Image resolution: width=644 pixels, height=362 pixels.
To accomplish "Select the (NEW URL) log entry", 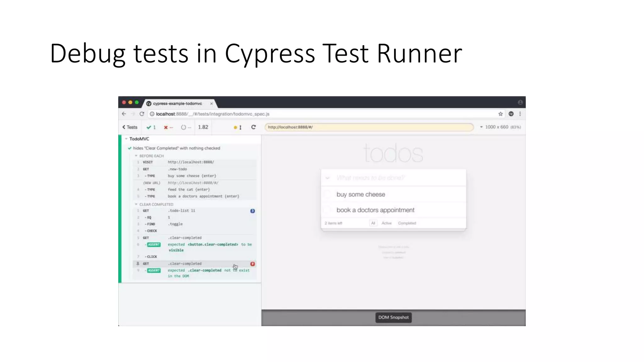I will (x=195, y=183).
